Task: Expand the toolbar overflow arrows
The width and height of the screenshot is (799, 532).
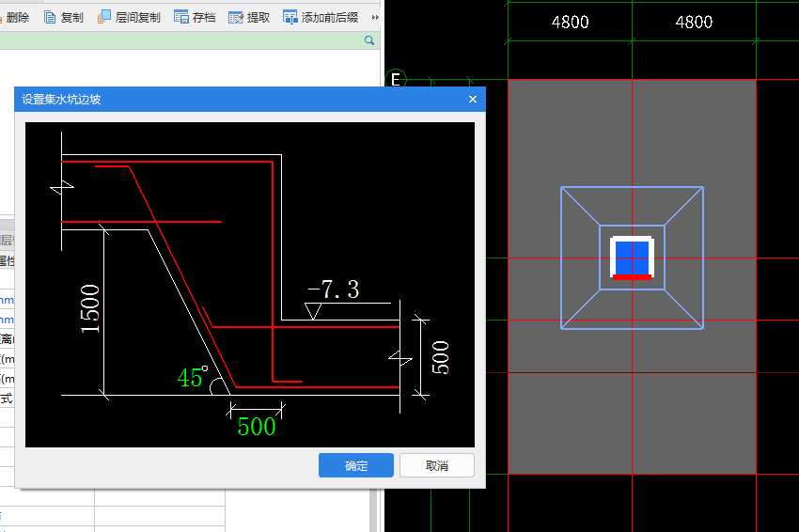Action: [x=375, y=17]
